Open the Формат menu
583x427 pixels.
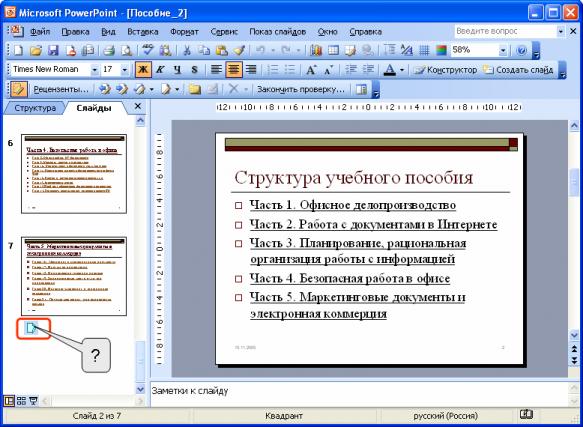point(184,32)
